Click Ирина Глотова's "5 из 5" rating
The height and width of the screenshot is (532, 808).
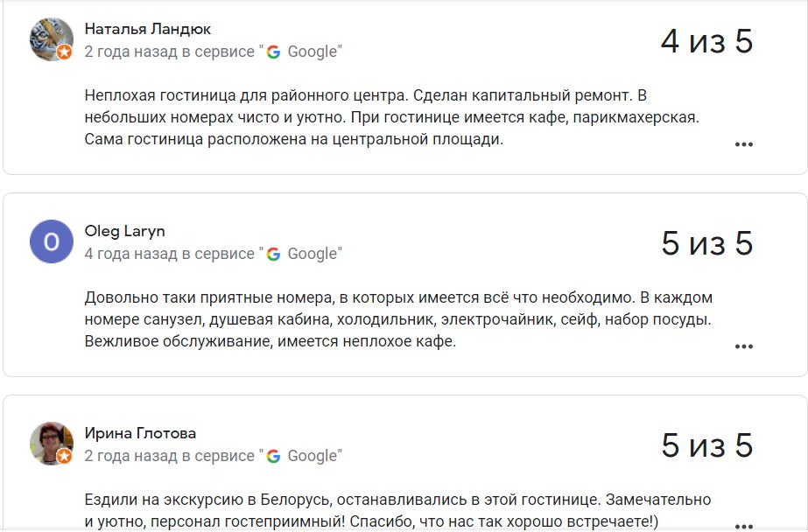(706, 445)
